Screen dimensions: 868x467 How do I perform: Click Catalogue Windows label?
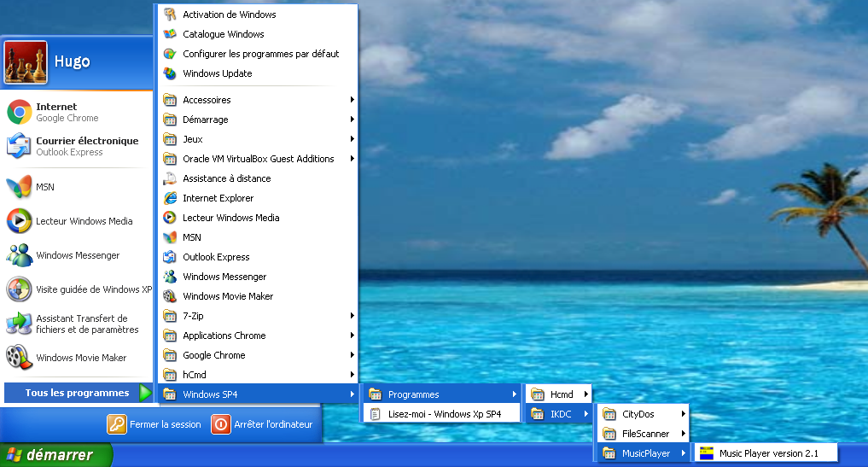point(223,34)
